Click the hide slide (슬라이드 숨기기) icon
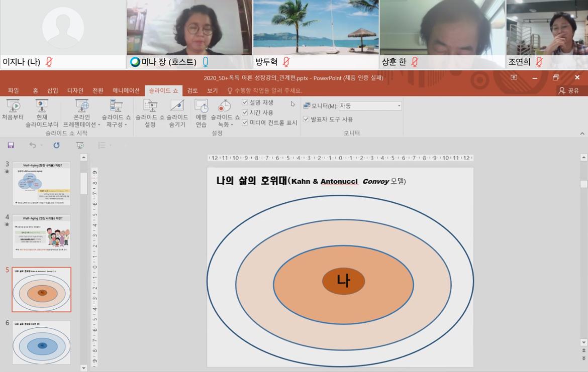Screen dimensions: 588x372 tap(177, 111)
